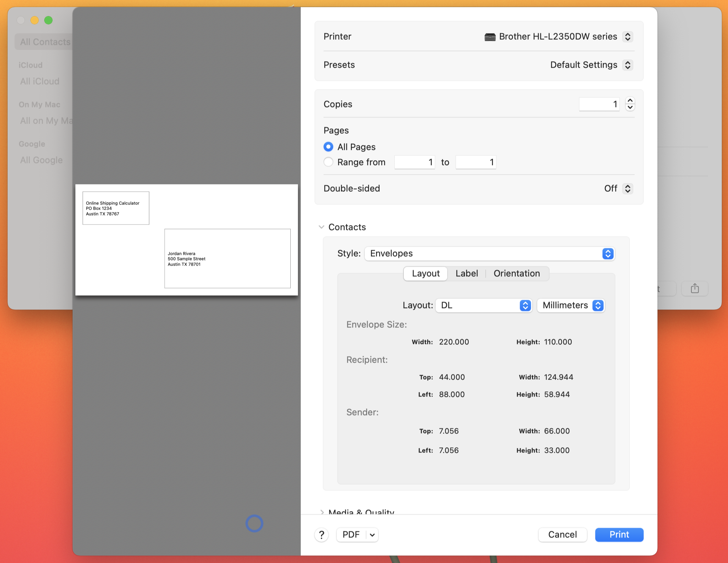Select the All Pages radio button
This screenshot has width=728, height=563.
tap(328, 147)
